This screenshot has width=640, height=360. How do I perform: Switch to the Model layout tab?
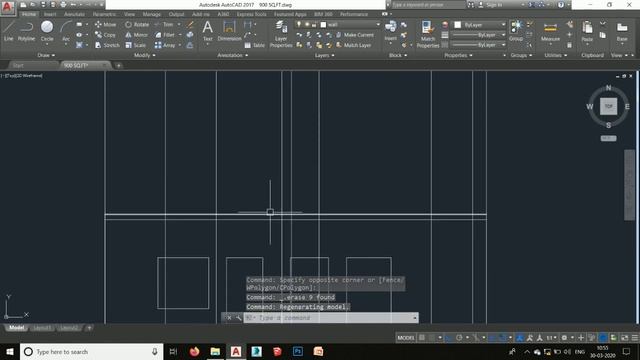click(16, 328)
